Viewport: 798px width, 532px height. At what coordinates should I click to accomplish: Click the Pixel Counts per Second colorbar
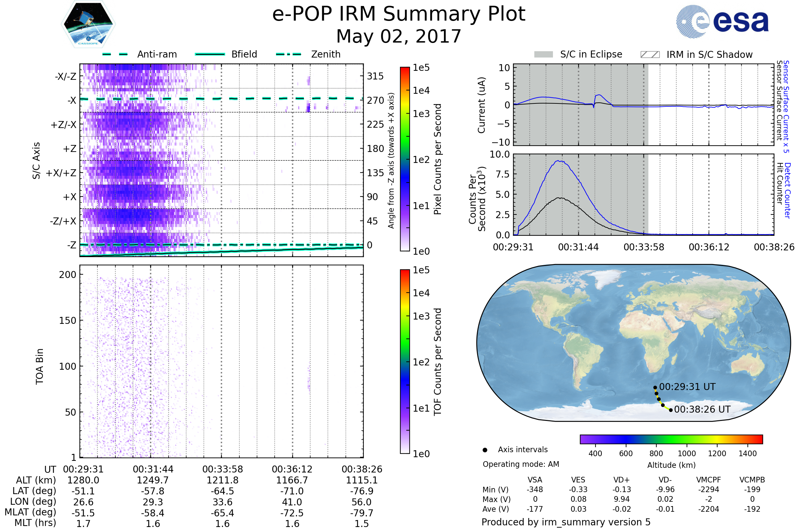coord(405,159)
